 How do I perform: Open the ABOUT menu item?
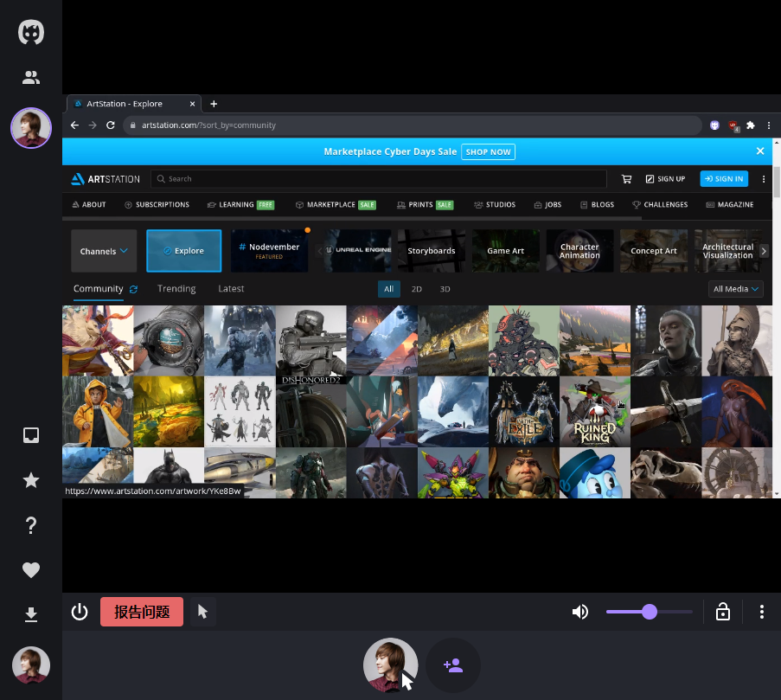89,205
